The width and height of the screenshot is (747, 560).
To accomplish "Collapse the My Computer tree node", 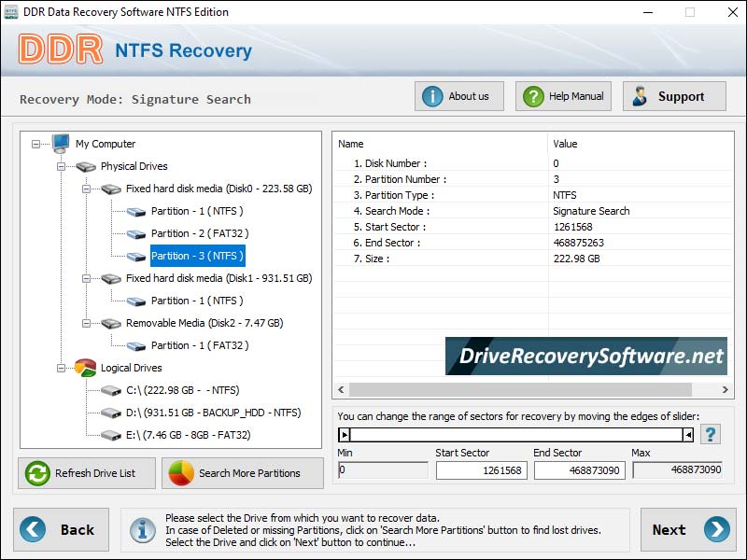I will click(x=35, y=144).
